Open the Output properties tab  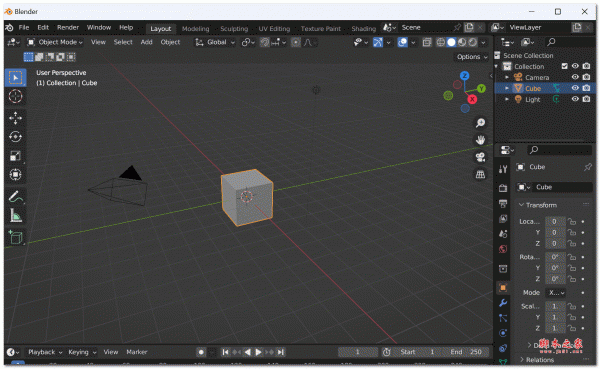503,203
